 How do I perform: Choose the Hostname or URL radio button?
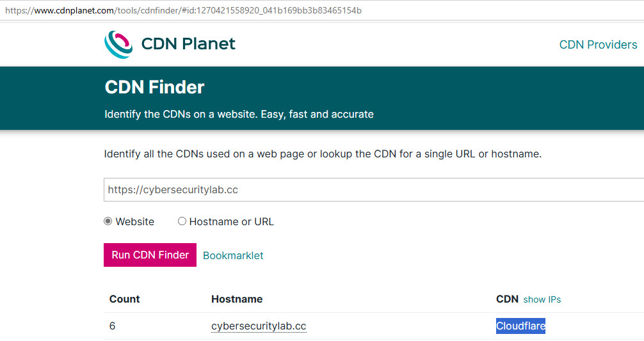pos(182,221)
